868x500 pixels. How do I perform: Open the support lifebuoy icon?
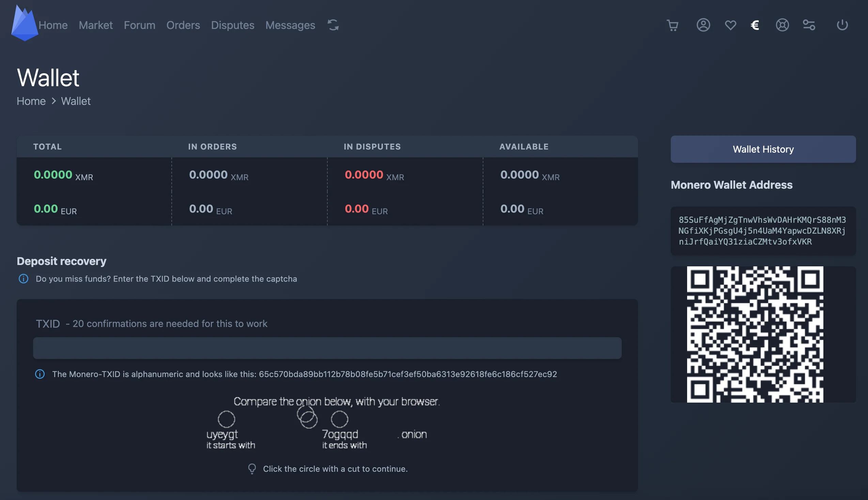[x=782, y=25]
